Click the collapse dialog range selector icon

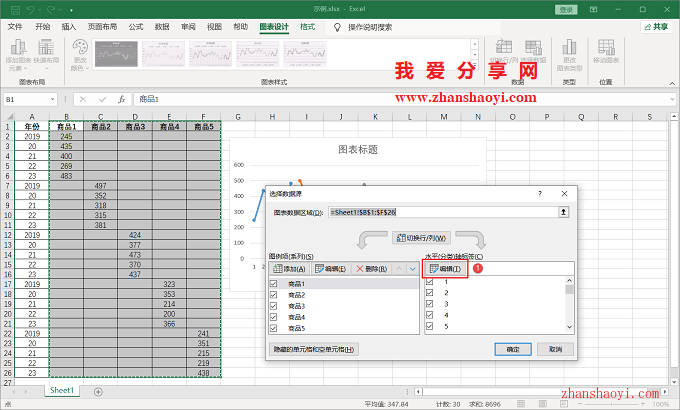[563, 212]
